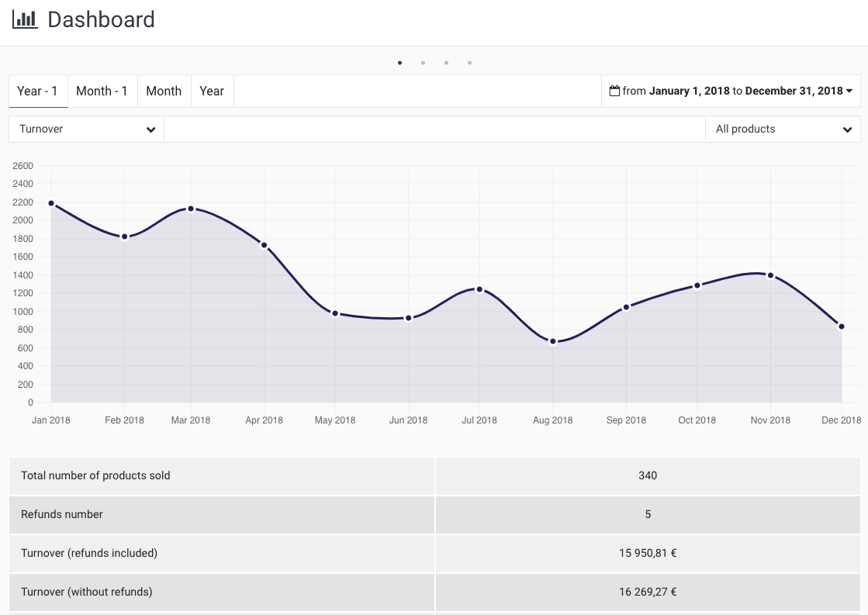Open the date range picker caret
Screen dimensions: 868x615
(x=849, y=91)
